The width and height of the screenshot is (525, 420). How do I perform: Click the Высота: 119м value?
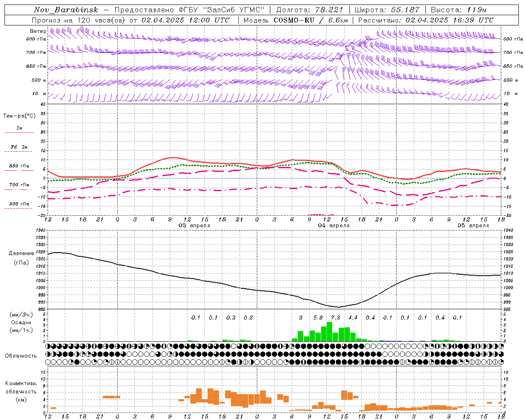[459, 10]
